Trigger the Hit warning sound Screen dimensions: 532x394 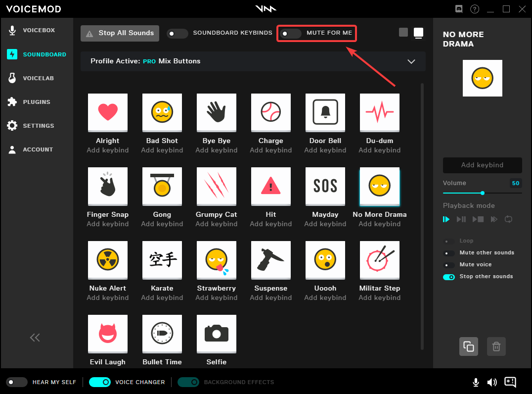click(x=271, y=186)
